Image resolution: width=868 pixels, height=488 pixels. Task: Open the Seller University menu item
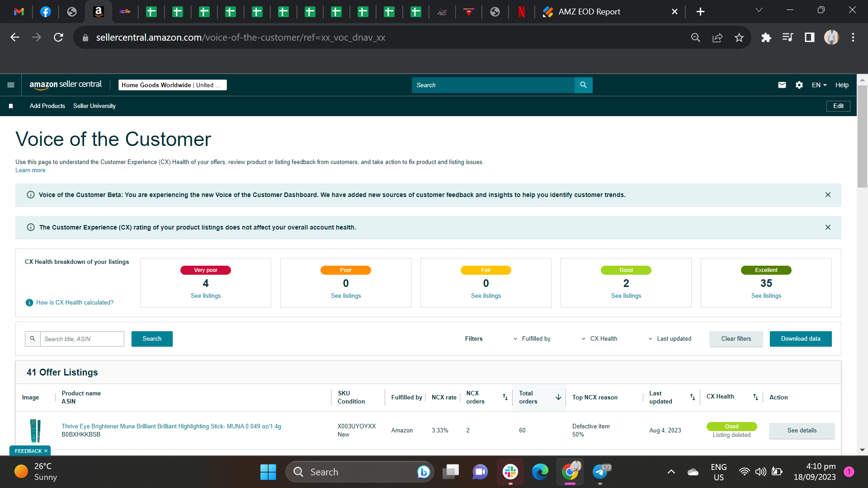click(x=94, y=106)
